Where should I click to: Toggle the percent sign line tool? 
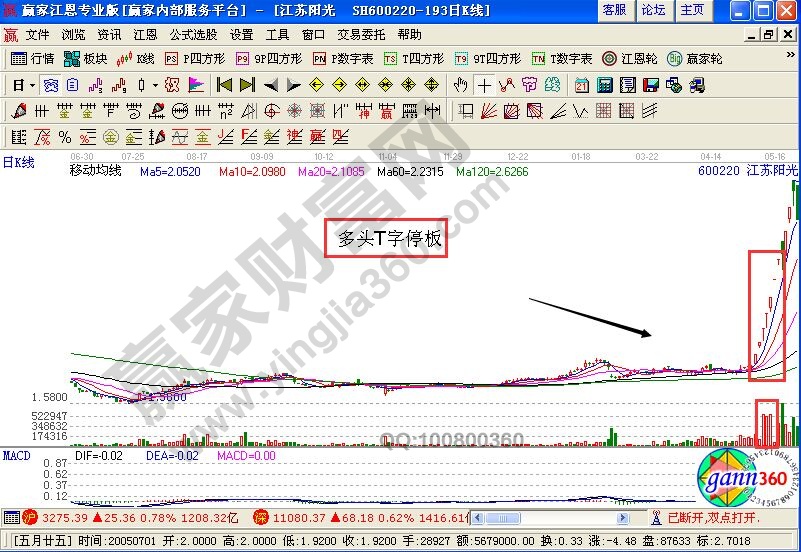(65, 137)
